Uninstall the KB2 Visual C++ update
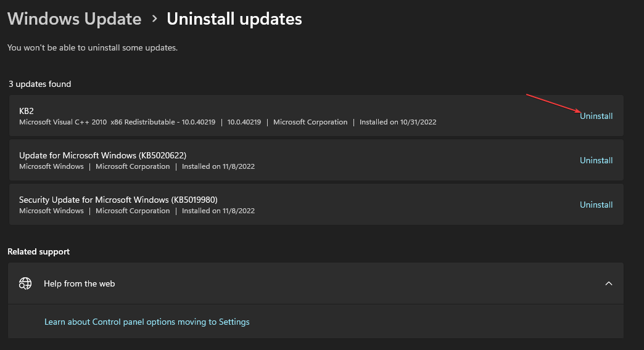644x350 pixels. 596,116
